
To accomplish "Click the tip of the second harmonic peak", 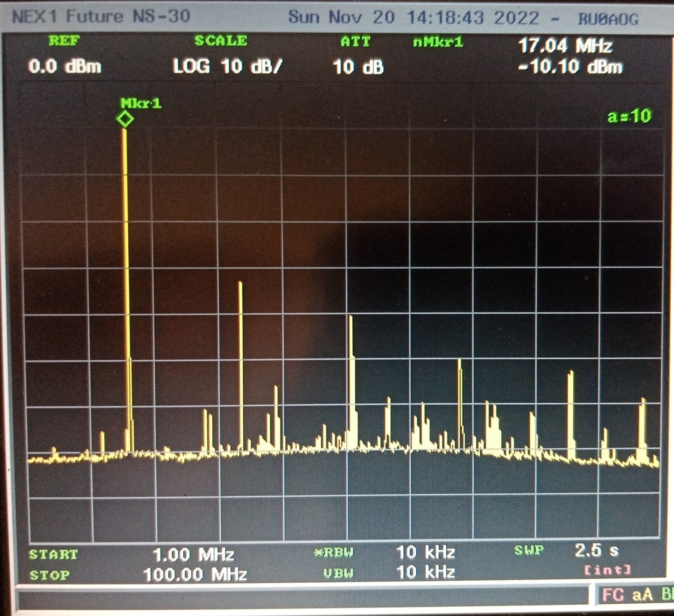I will click(240, 283).
